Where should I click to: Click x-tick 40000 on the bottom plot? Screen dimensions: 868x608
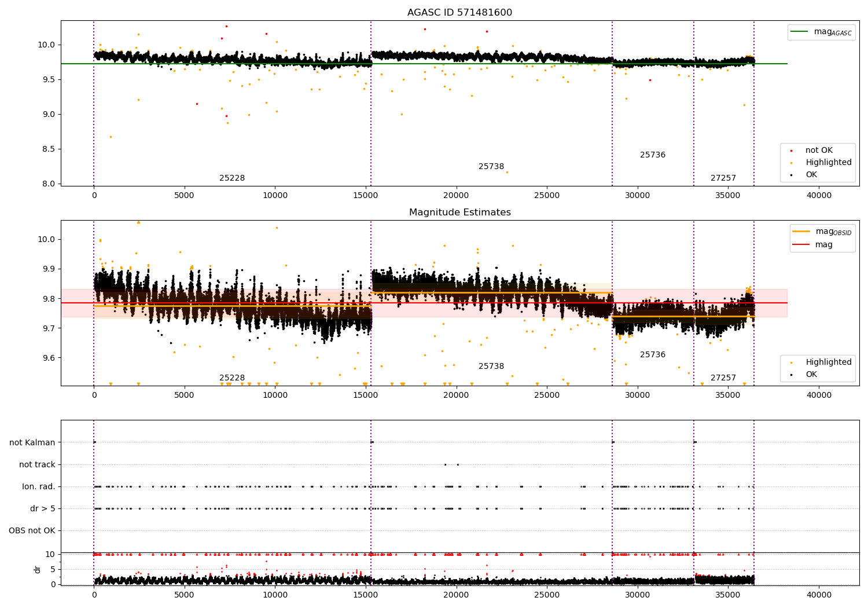819,595
